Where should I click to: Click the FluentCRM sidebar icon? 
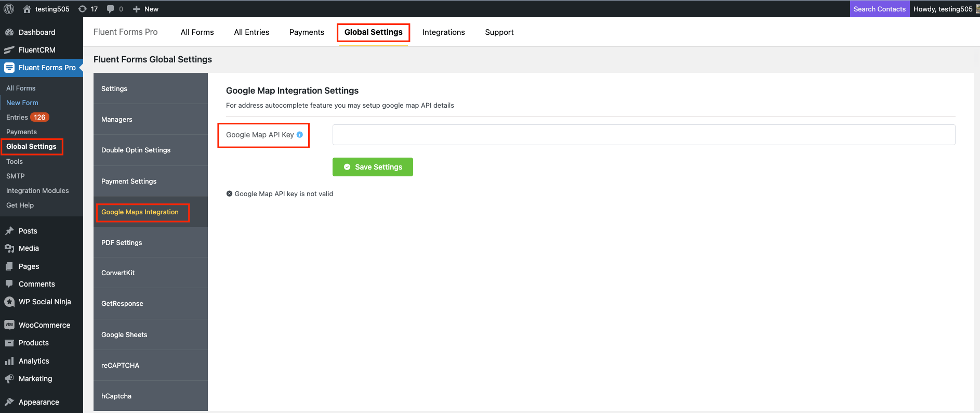pos(9,50)
